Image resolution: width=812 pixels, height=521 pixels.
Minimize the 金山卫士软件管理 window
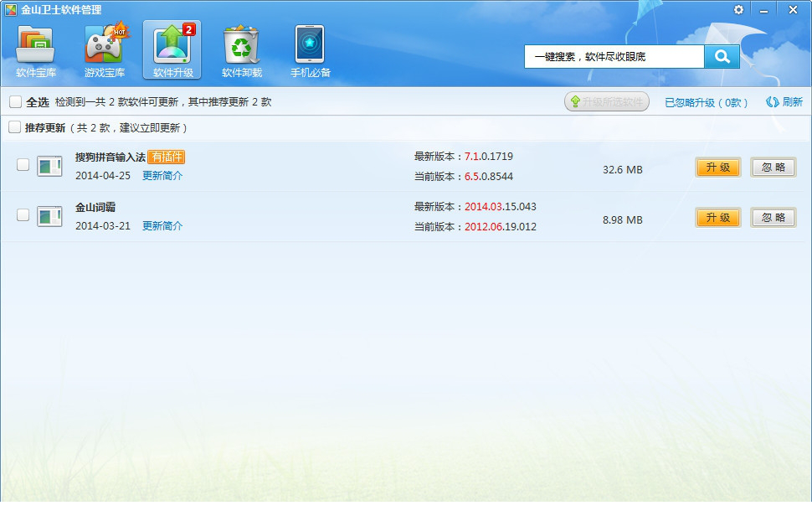763,10
